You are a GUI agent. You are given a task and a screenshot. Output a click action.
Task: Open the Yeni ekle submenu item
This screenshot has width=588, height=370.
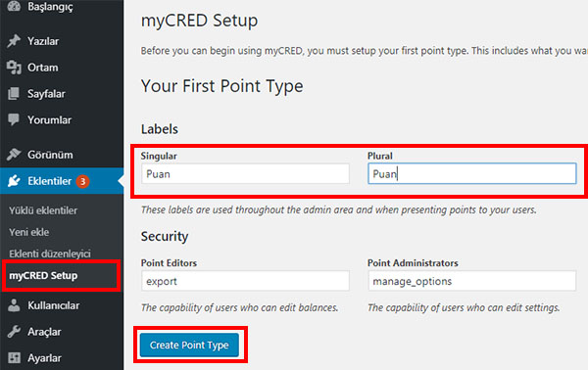point(29,232)
